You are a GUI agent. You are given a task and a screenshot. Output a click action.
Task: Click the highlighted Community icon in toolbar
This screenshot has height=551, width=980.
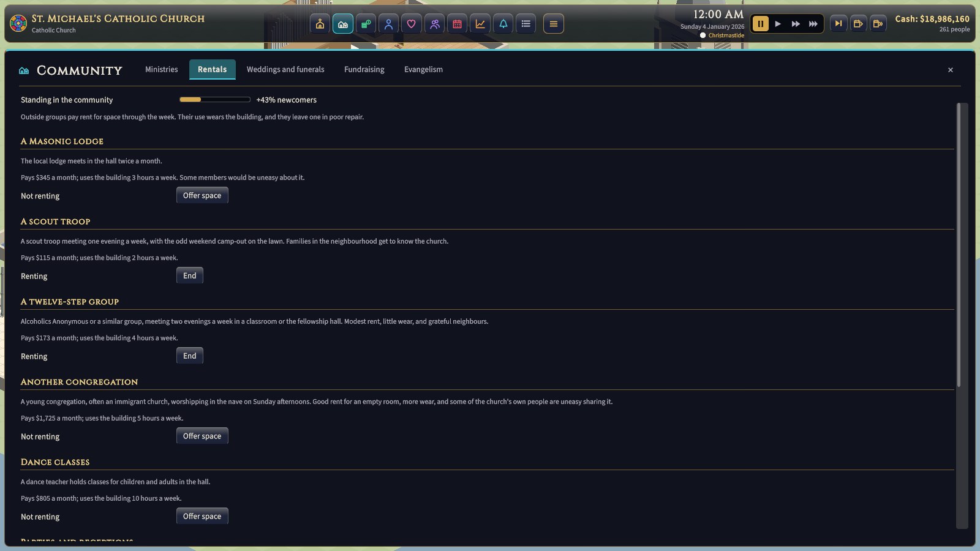[x=343, y=24]
